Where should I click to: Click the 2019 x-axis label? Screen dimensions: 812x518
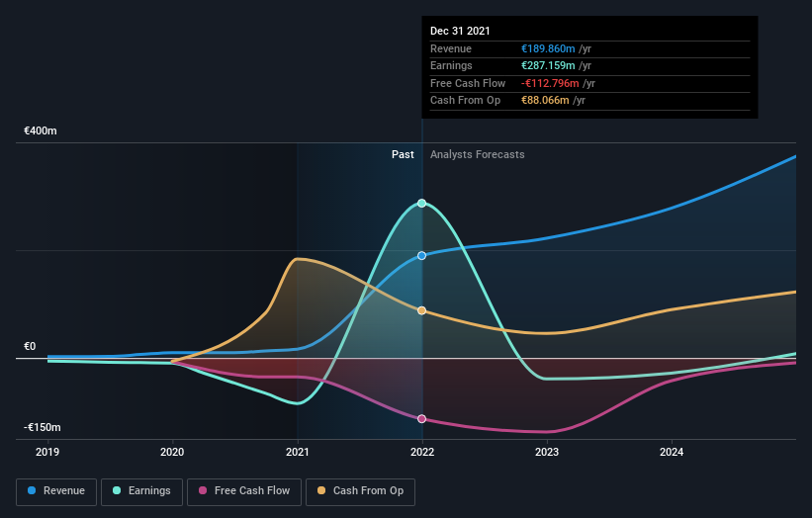[x=47, y=452]
